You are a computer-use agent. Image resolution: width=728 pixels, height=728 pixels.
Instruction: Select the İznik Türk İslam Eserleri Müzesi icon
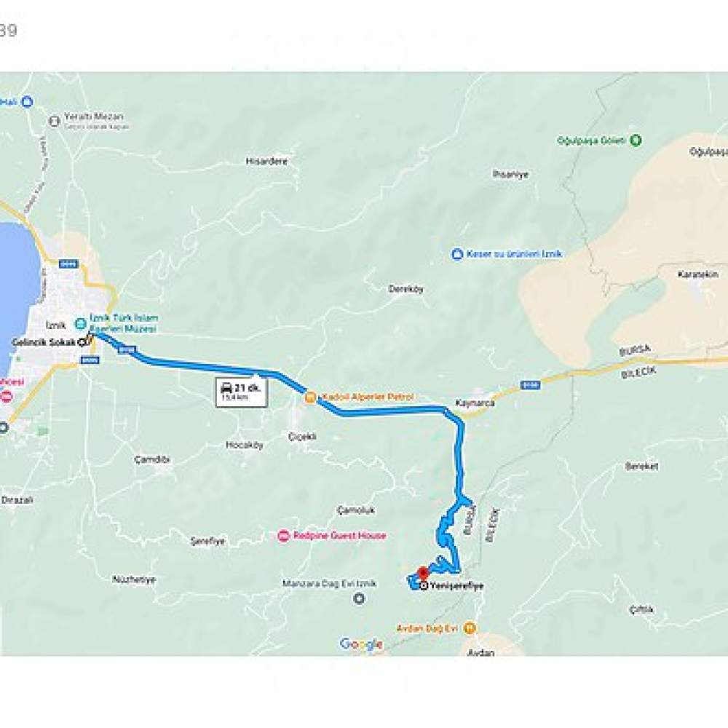point(80,323)
